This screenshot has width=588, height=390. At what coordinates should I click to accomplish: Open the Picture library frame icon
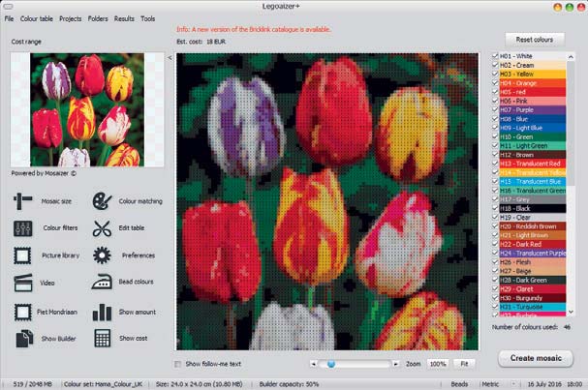22,255
